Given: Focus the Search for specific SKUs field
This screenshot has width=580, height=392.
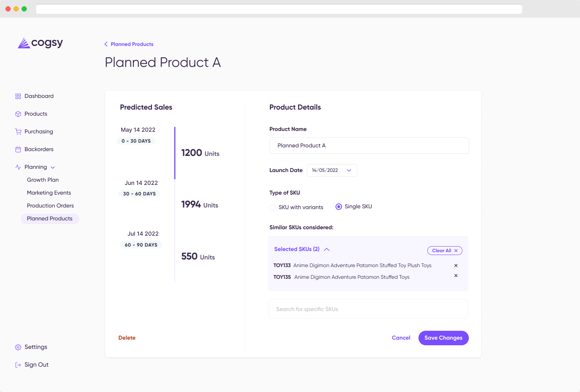Looking at the screenshot, I should click(369, 309).
